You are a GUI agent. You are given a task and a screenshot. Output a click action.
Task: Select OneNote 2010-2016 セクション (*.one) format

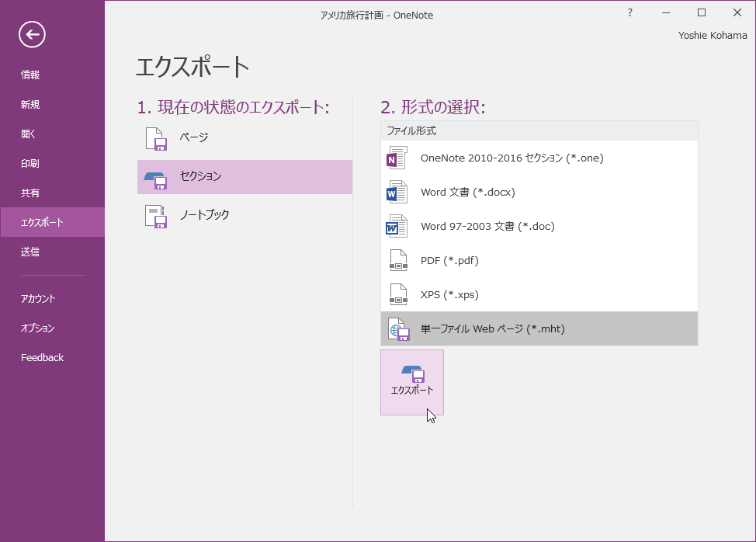tap(539, 158)
